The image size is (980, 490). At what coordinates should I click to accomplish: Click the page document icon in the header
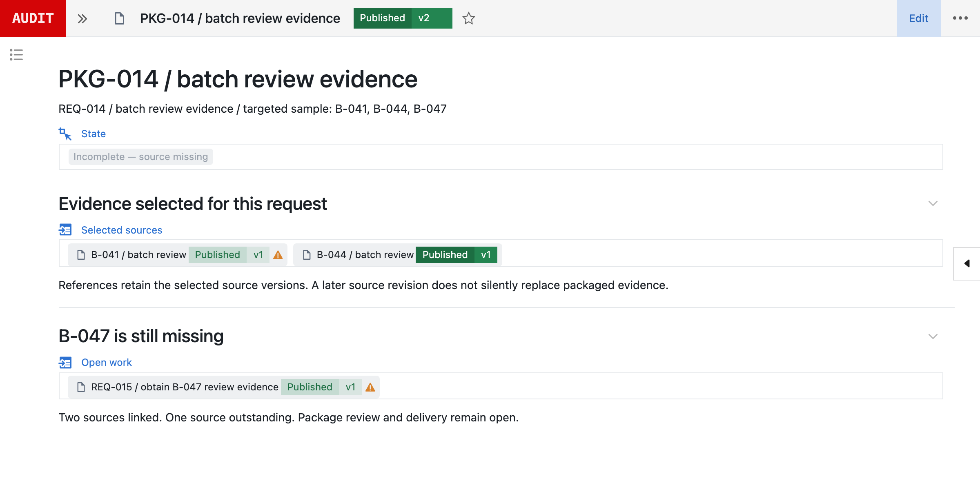tap(119, 18)
